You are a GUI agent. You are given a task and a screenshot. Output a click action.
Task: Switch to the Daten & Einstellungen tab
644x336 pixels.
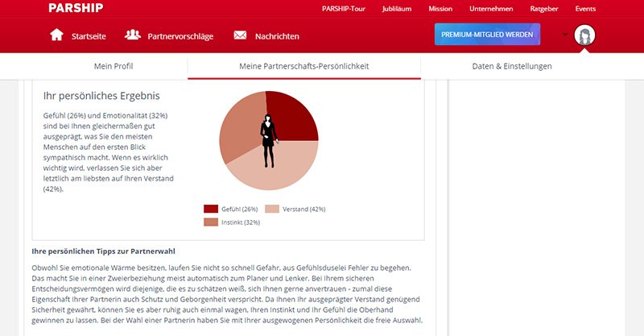[x=512, y=66]
